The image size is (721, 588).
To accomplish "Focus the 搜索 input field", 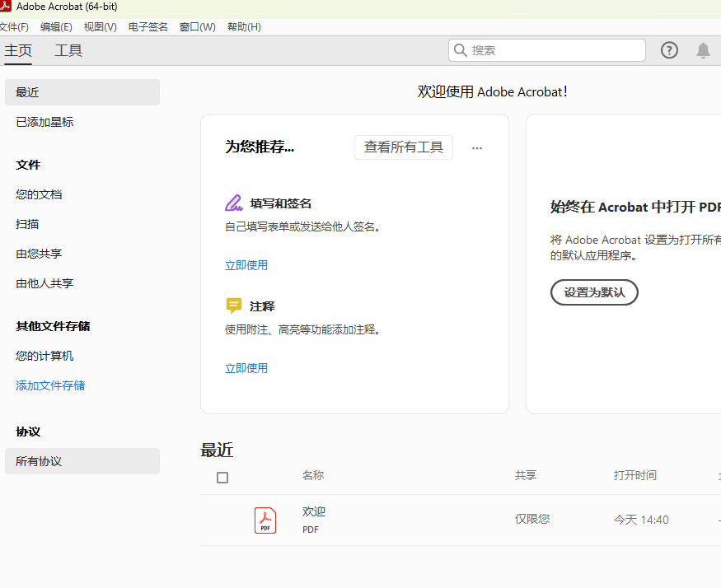I will 547,50.
